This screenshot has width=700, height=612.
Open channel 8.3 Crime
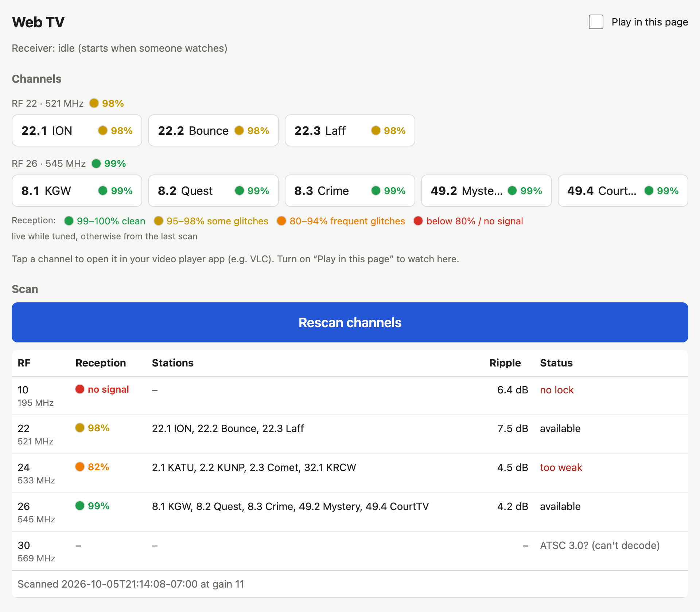350,191
